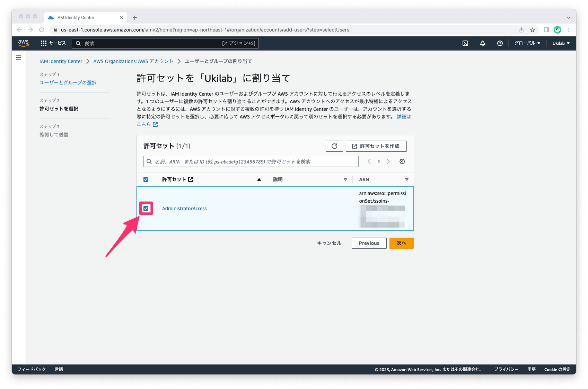Image resolution: width=588 pixels, height=389 pixels.
Task: Open the Ukilab account dropdown
Action: coord(561,43)
